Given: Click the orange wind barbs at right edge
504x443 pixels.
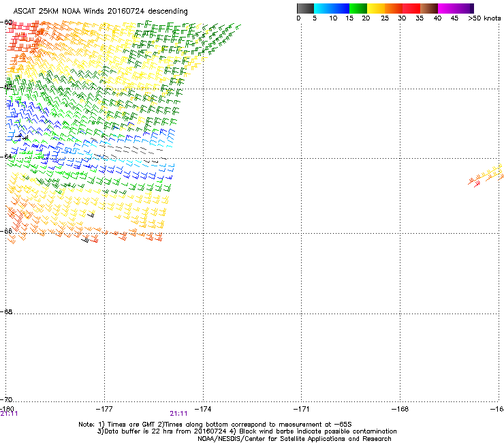Looking at the screenshot, I should (486, 175).
